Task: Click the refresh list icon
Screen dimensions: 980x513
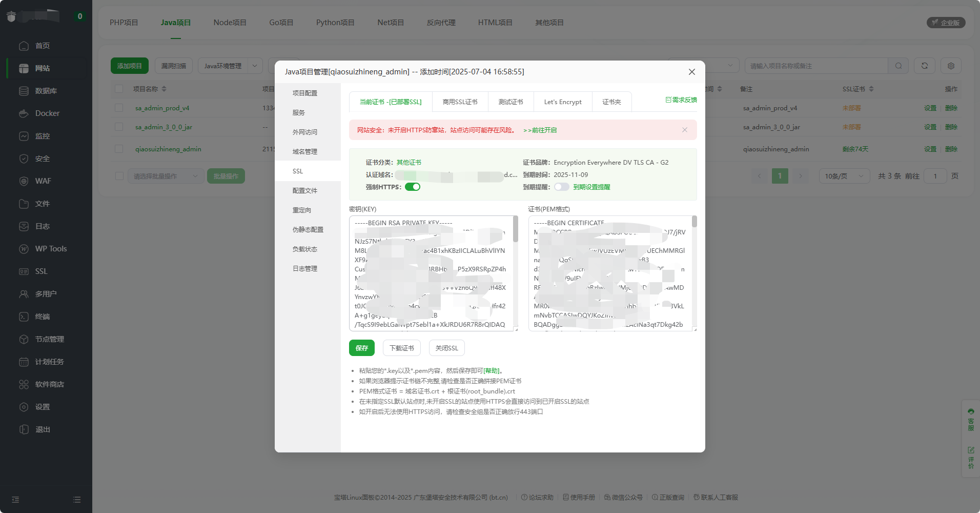Action: coord(925,66)
